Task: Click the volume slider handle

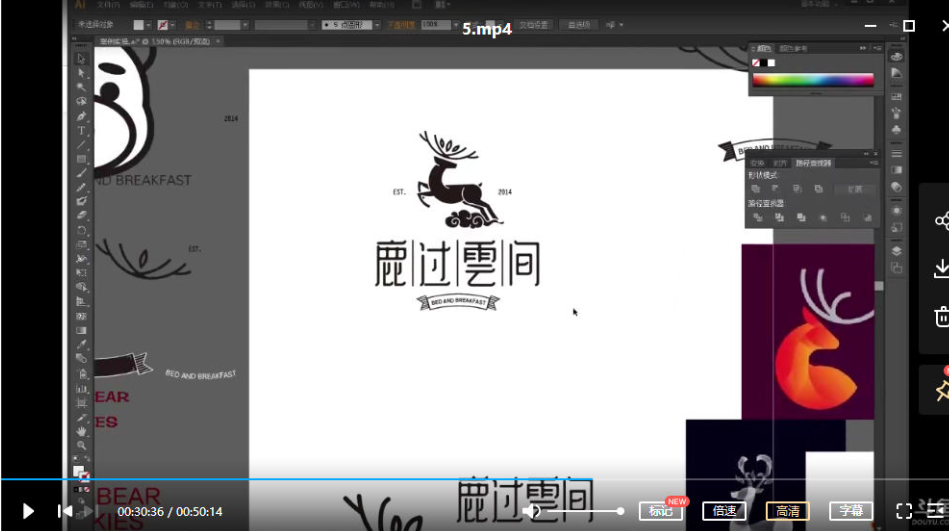Action: [620, 512]
